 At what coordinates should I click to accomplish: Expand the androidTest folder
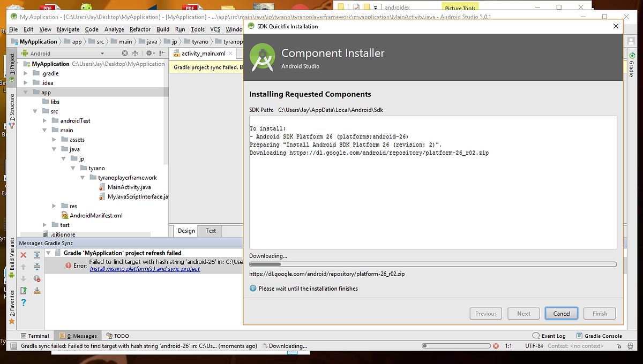(45, 120)
